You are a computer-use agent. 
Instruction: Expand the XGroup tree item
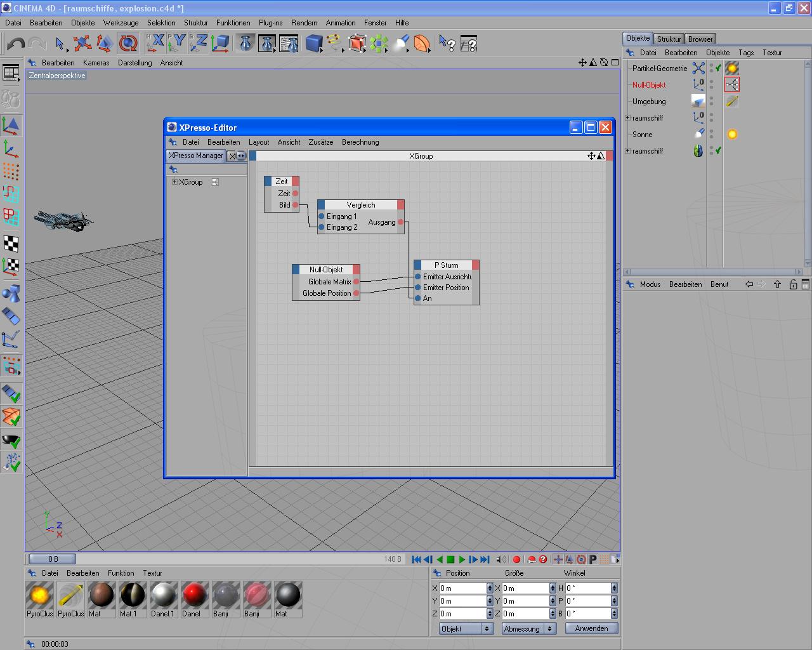174,182
